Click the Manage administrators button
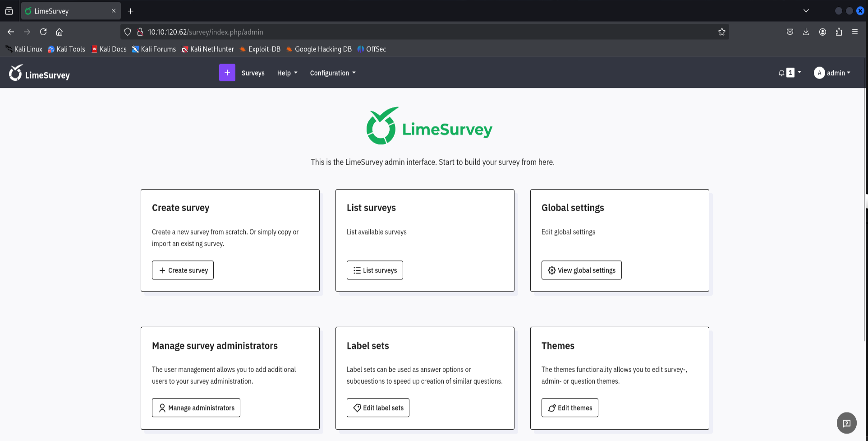868x441 pixels. [x=196, y=408]
